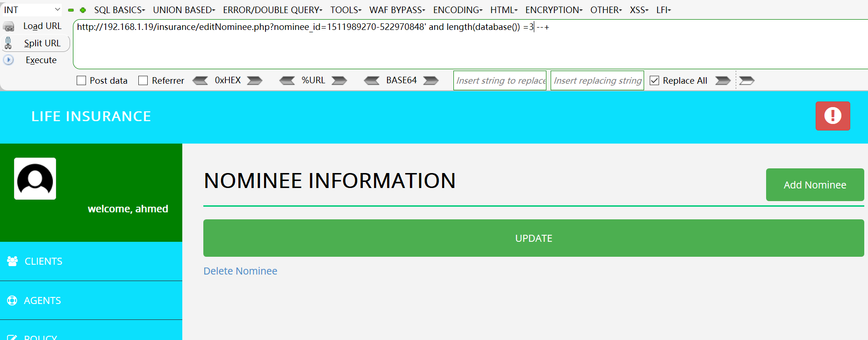Go to POLICY in the sidebar
Screen dimensions: 868x340
pyautogui.click(x=91, y=331)
